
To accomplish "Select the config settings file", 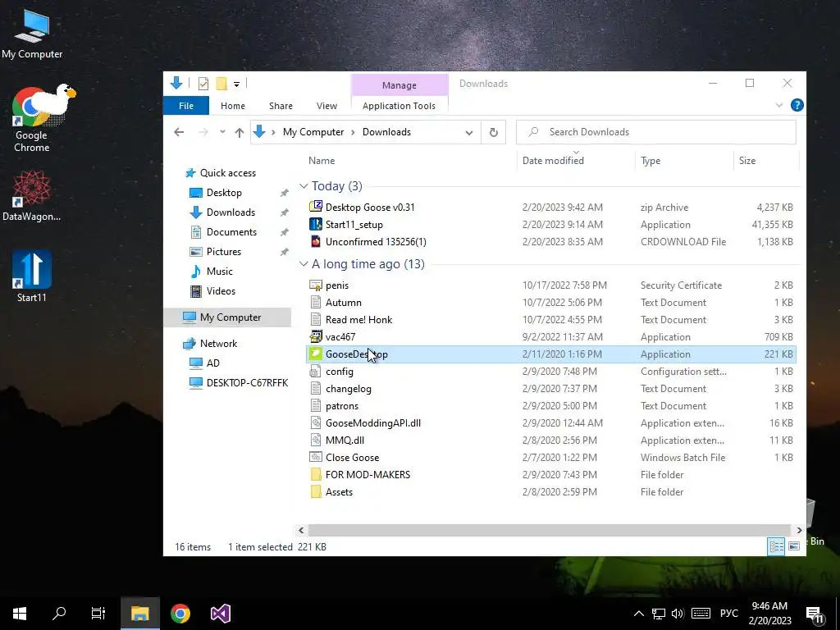I will point(339,372).
